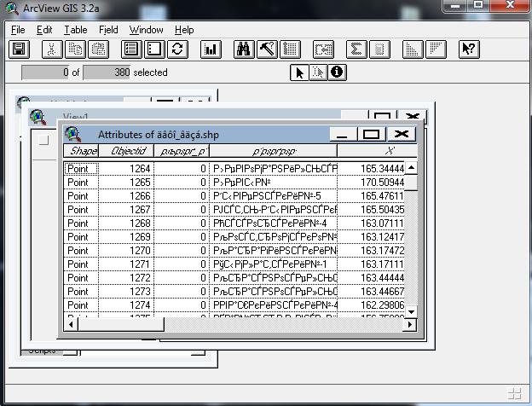Click the Cut scissors toolbar icon
532x406 pixels.
[x=51, y=49]
